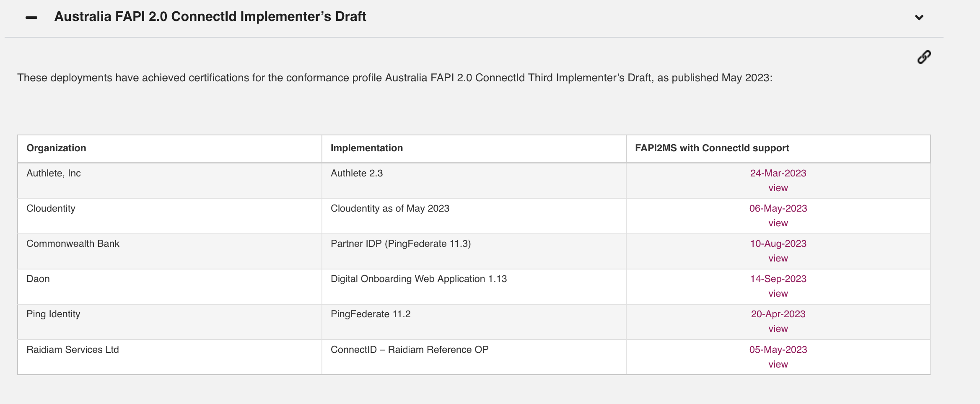Select the 06-May-2023 certification date
The width and height of the screenshot is (980, 404).
(778, 208)
